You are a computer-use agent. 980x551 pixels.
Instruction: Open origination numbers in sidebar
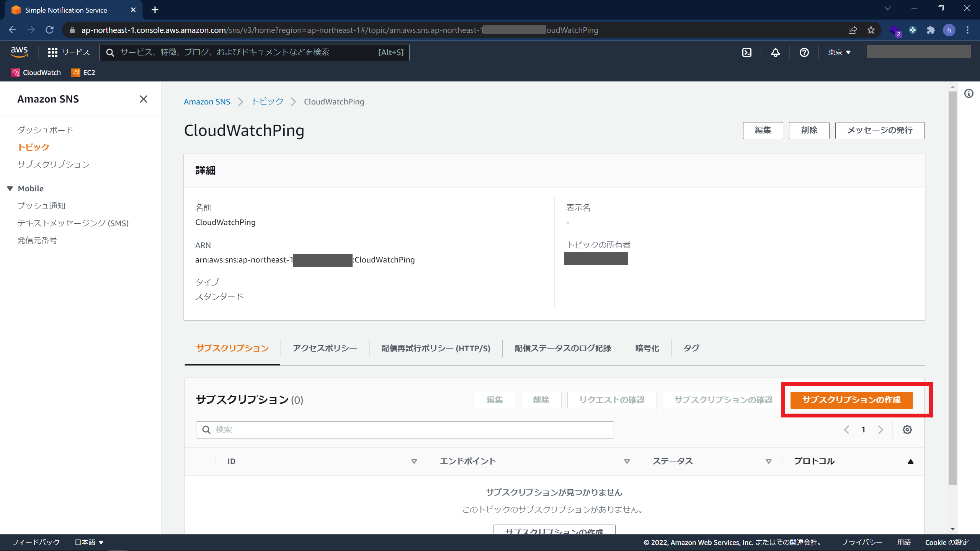pos(37,240)
